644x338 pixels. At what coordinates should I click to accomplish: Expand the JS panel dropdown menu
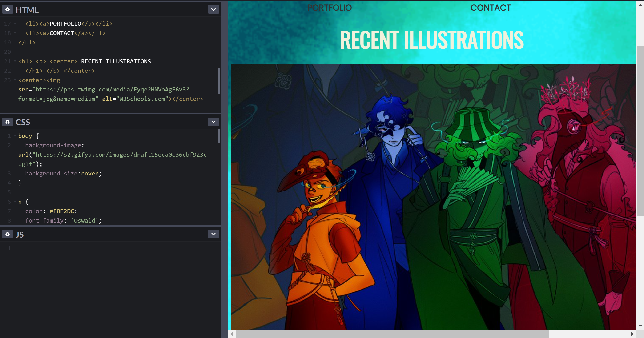coord(213,234)
